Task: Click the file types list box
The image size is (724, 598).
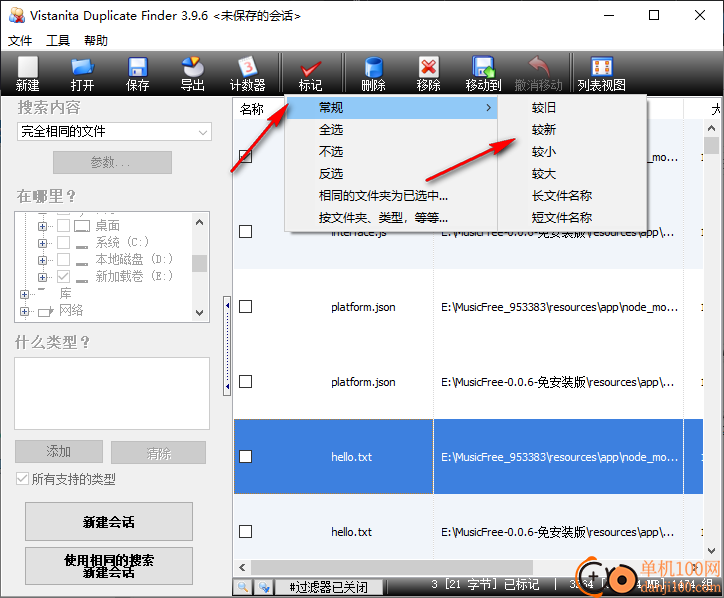Action: pos(112,393)
